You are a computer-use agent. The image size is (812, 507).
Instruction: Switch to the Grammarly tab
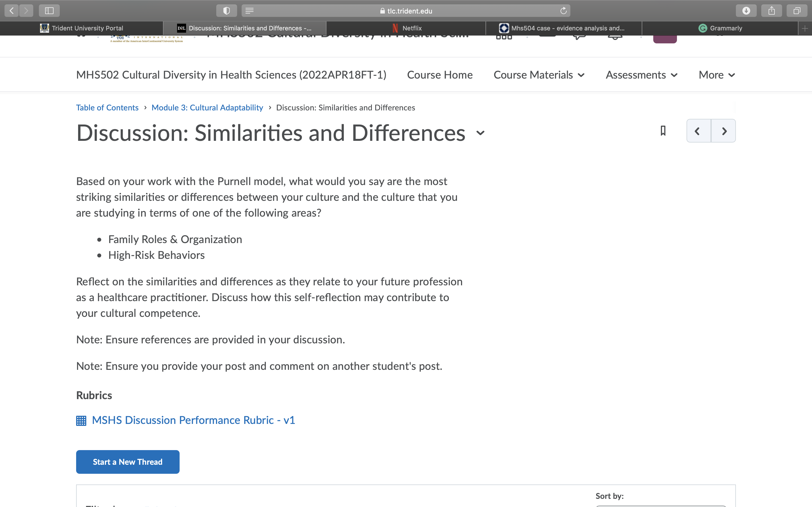tap(720, 28)
